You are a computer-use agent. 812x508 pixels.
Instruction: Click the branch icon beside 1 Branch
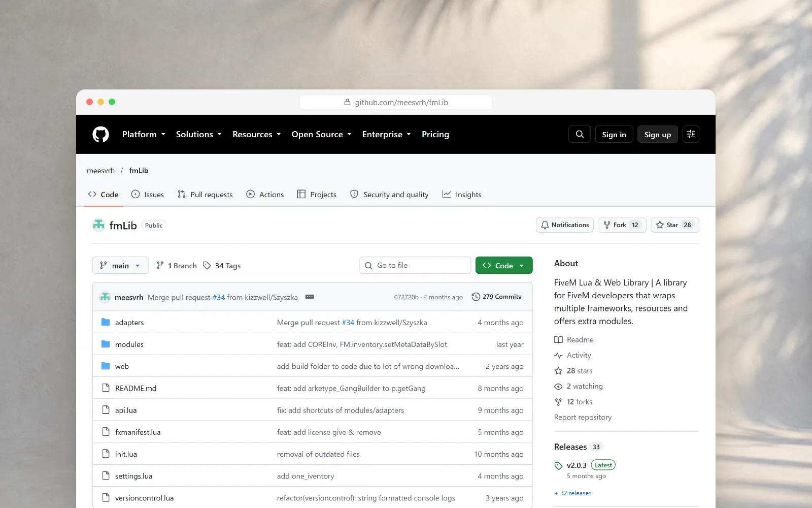tap(160, 265)
